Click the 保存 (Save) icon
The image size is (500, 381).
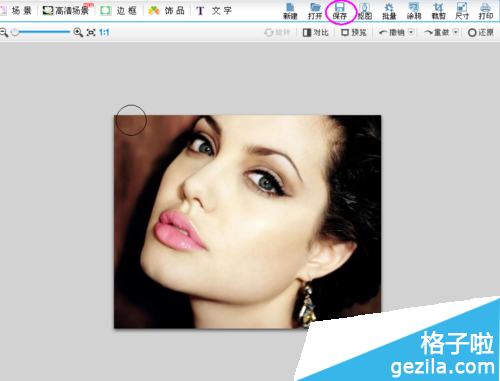tap(340, 11)
